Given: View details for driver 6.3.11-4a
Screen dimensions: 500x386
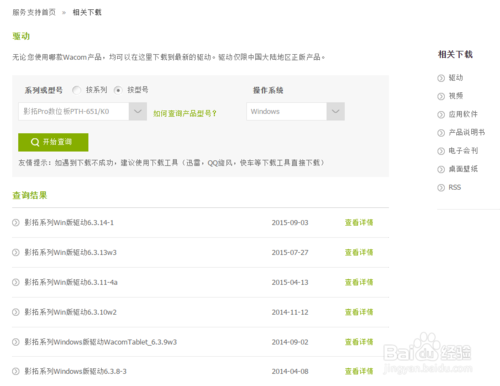Looking at the screenshot, I should tap(359, 282).
